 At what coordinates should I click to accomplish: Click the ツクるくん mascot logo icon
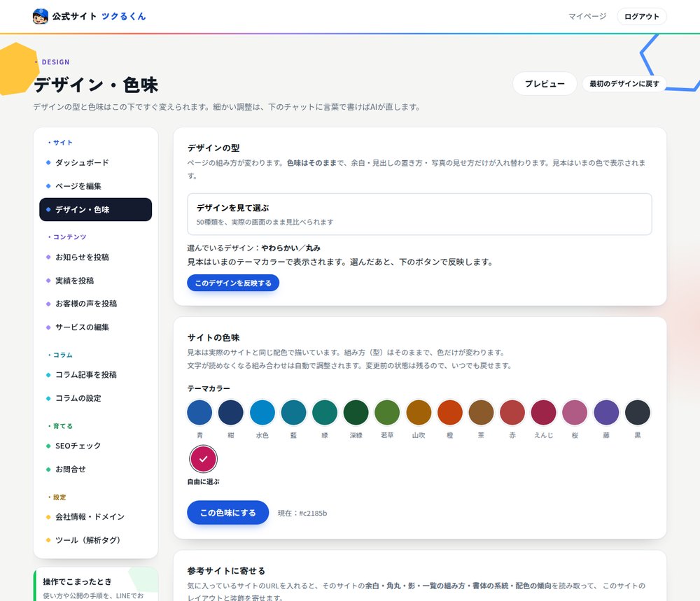pyautogui.click(x=40, y=17)
